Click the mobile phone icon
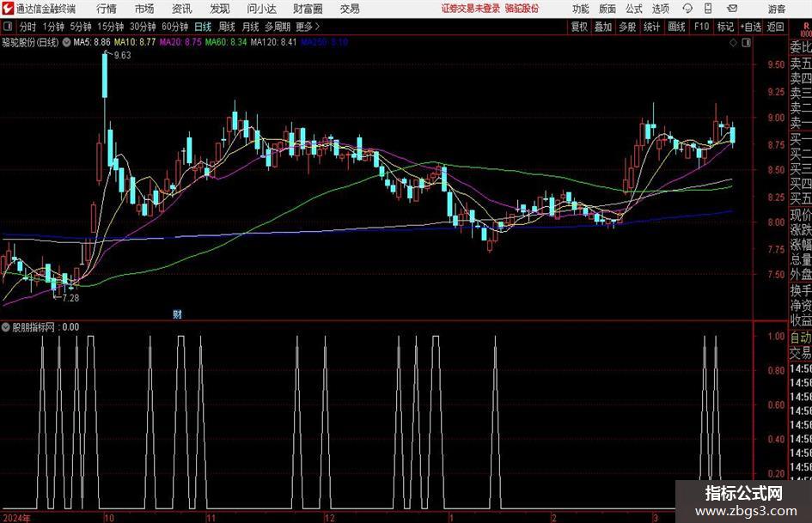 [x=708, y=9]
